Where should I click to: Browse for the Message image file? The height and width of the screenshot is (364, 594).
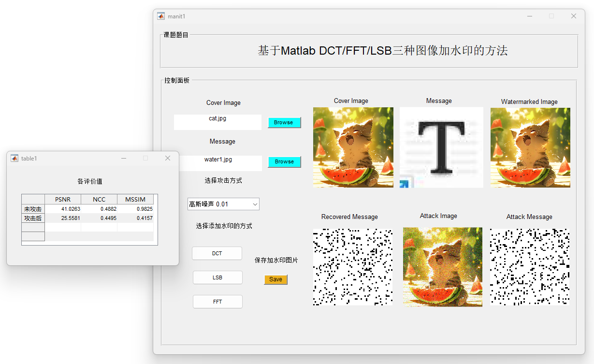(284, 161)
